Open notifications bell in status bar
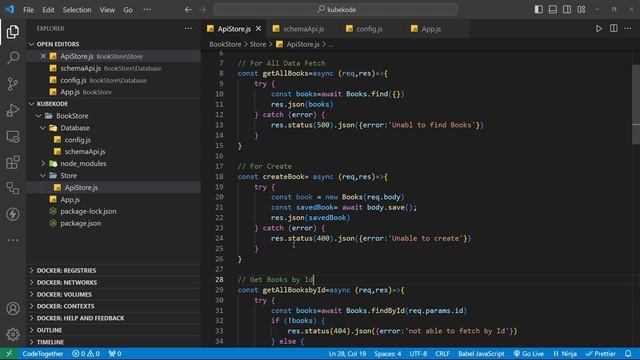The height and width of the screenshot is (360, 640). click(x=628, y=353)
